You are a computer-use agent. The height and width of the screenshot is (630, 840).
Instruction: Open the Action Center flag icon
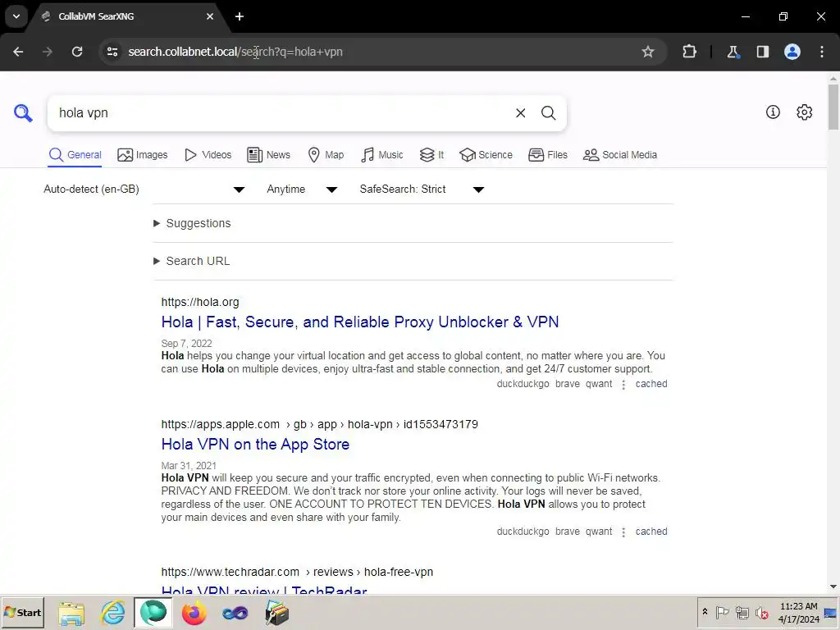tap(722, 612)
